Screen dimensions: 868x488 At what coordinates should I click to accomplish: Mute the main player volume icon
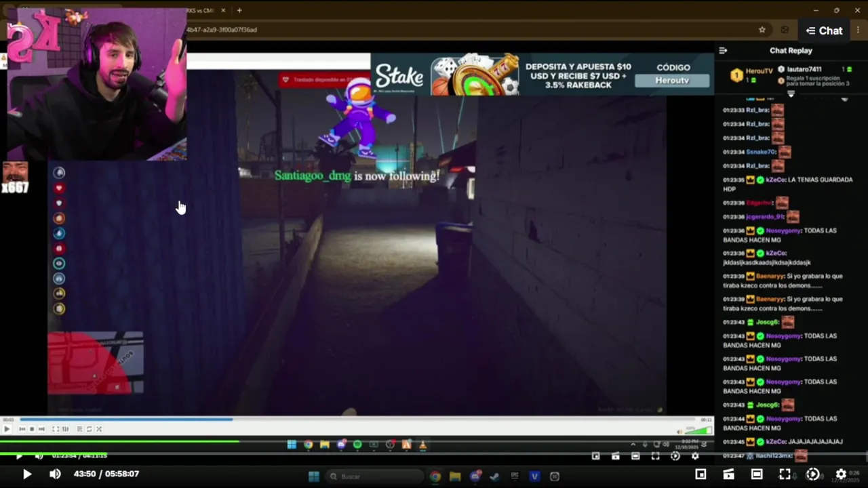click(x=55, y=474)
